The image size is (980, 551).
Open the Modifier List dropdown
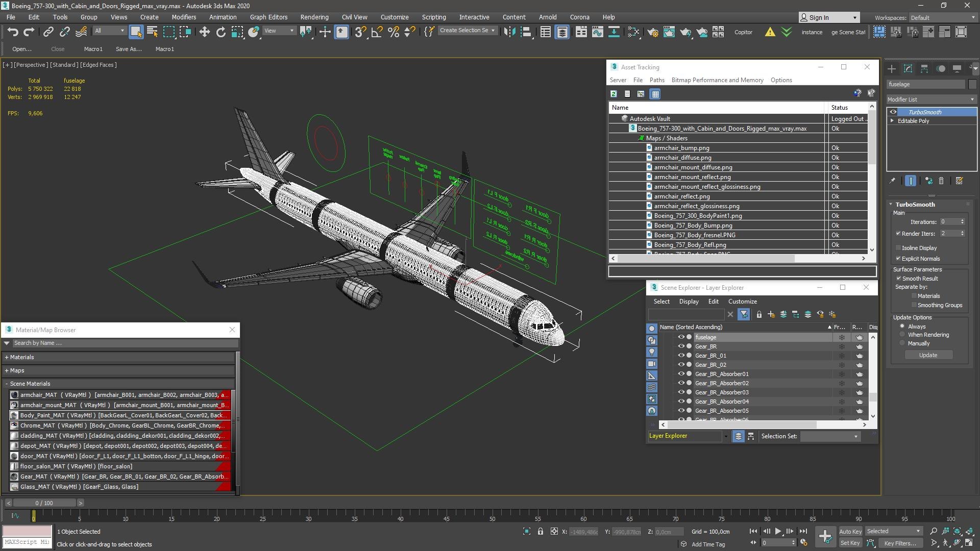point(932,99)
